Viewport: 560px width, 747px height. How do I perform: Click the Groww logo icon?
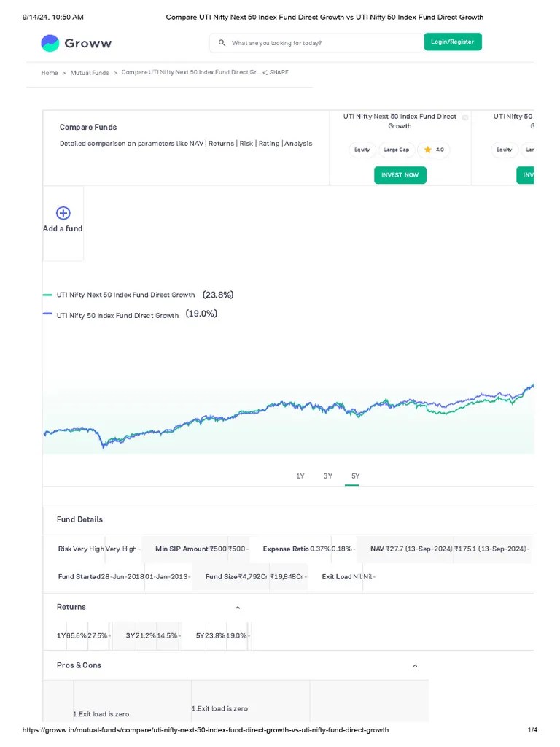(x=50, y=43)
